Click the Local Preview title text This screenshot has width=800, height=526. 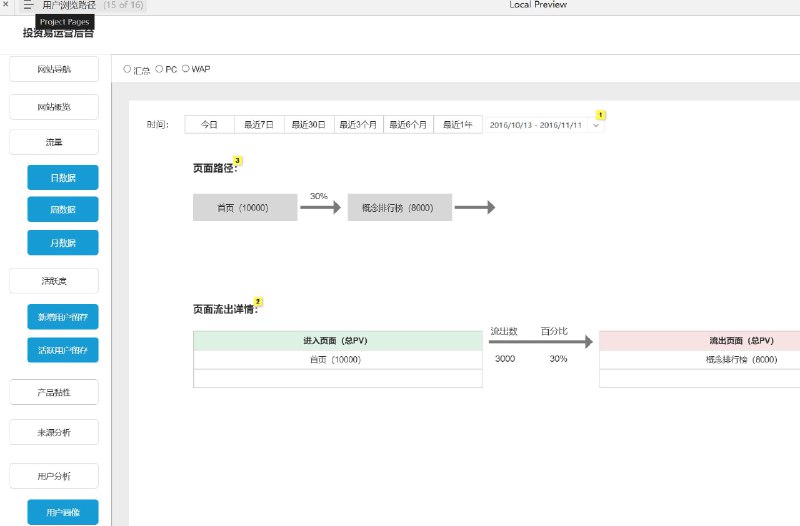point(538,5)
